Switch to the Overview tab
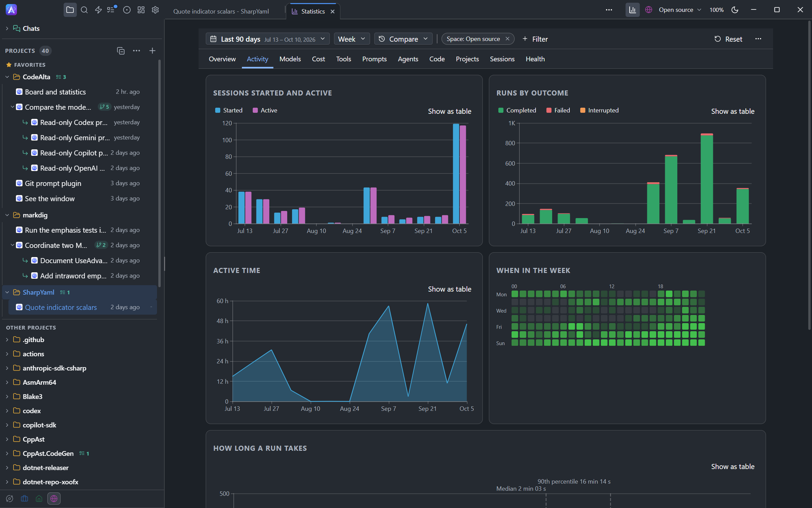 (222, 59)
